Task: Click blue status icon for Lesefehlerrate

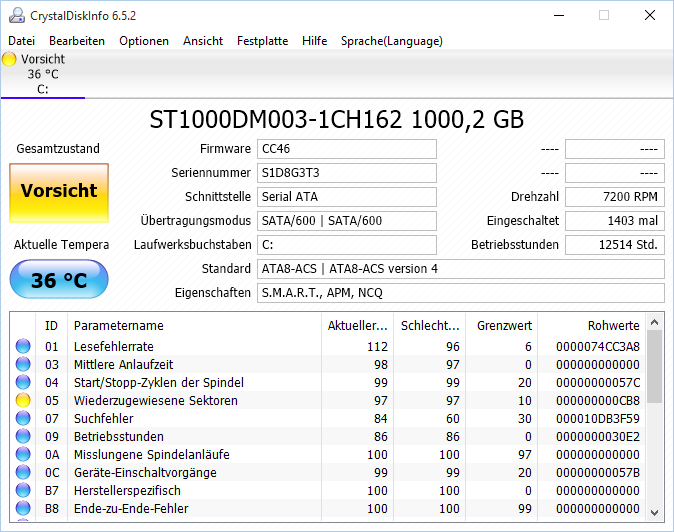Action: click(23, 346)
